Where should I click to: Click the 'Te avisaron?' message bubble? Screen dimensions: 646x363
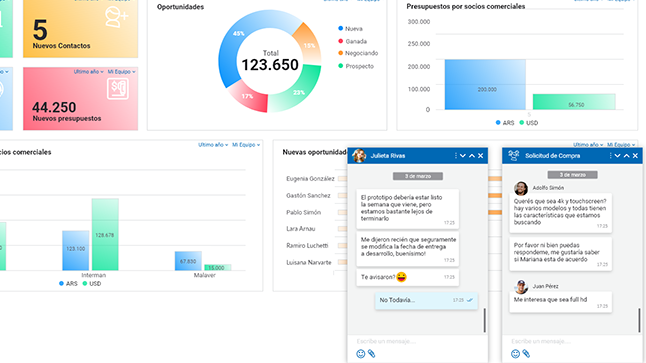click(x=407, y=277)
